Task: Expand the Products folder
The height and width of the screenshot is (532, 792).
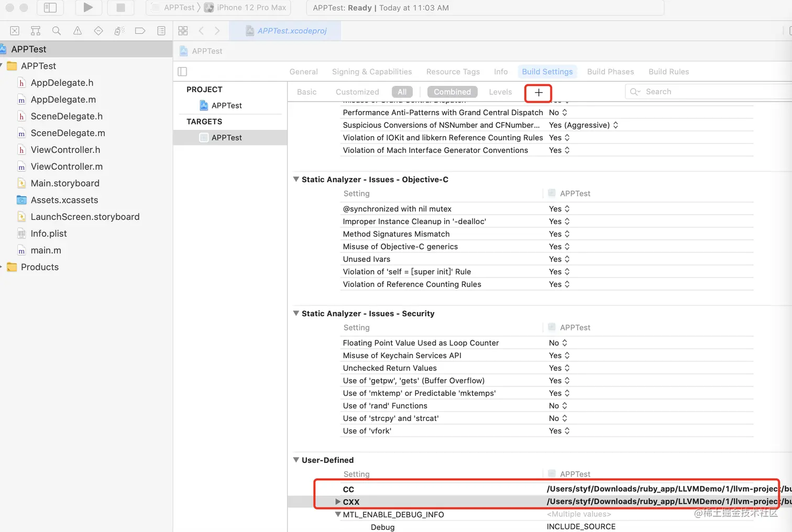Action: pyautogui.click(x=2, y=267)
